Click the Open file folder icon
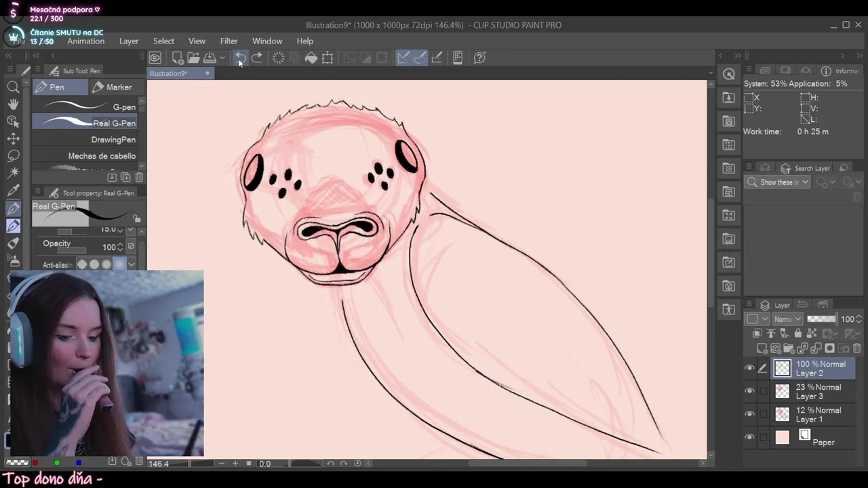The height and width of the screenshot is (488, 868). pyautogui.click(x=193, y=58)
